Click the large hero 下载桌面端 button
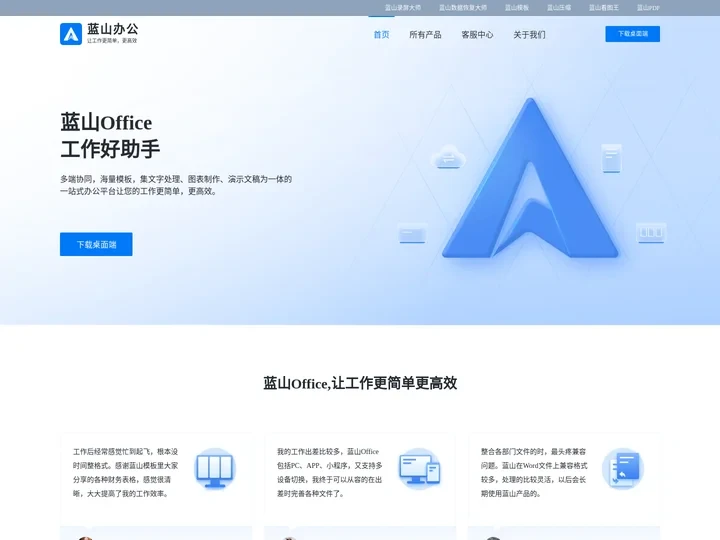The height and width of the screenshot is (540, 720). [x=96, y=244]
